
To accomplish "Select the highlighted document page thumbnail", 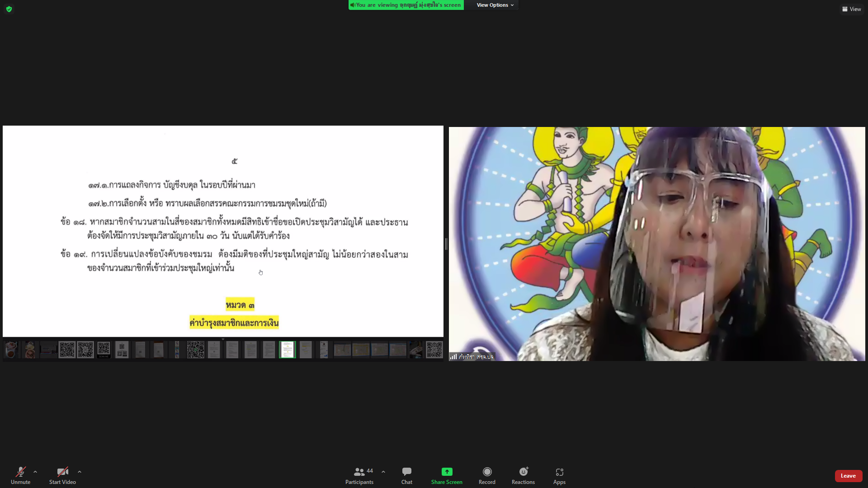I will pyautogui.click(x=287, y=350).
